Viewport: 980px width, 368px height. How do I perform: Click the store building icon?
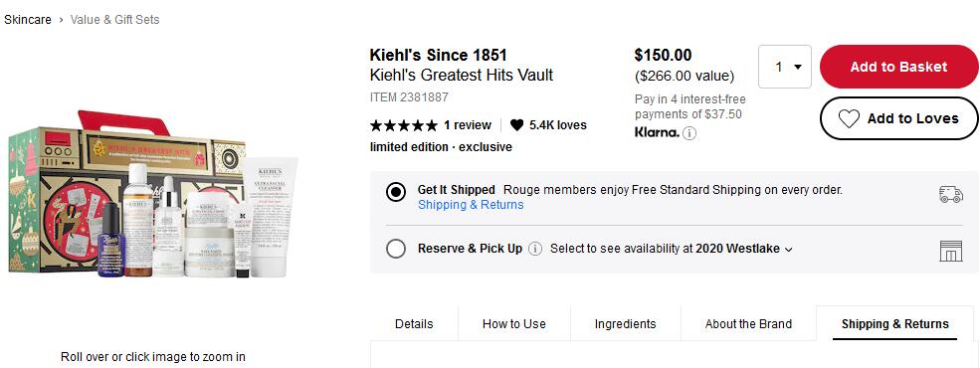pos(950,251)
